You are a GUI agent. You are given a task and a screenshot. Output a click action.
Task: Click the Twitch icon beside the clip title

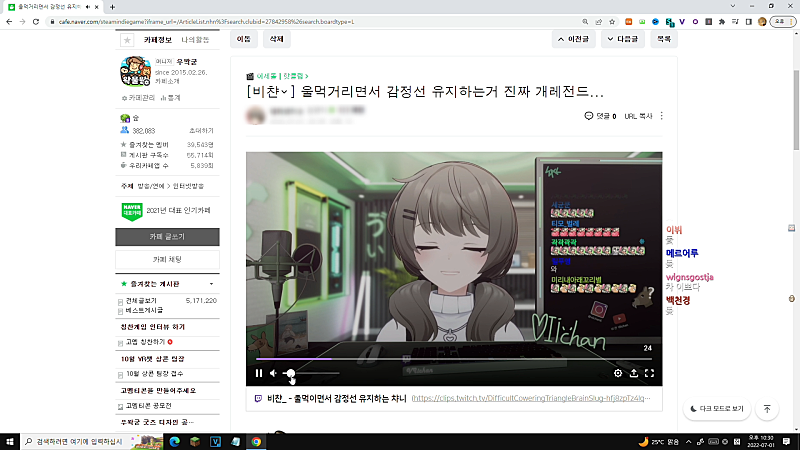click(x=258, y=398)
